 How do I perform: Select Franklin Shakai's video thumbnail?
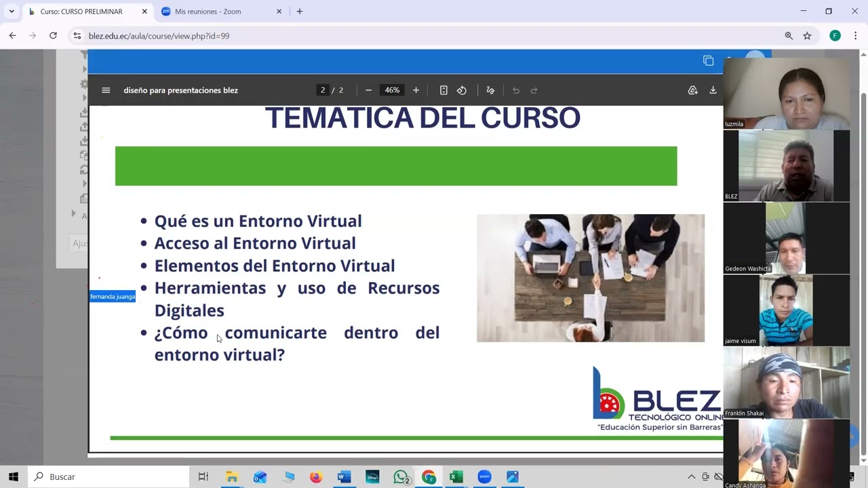786,382
